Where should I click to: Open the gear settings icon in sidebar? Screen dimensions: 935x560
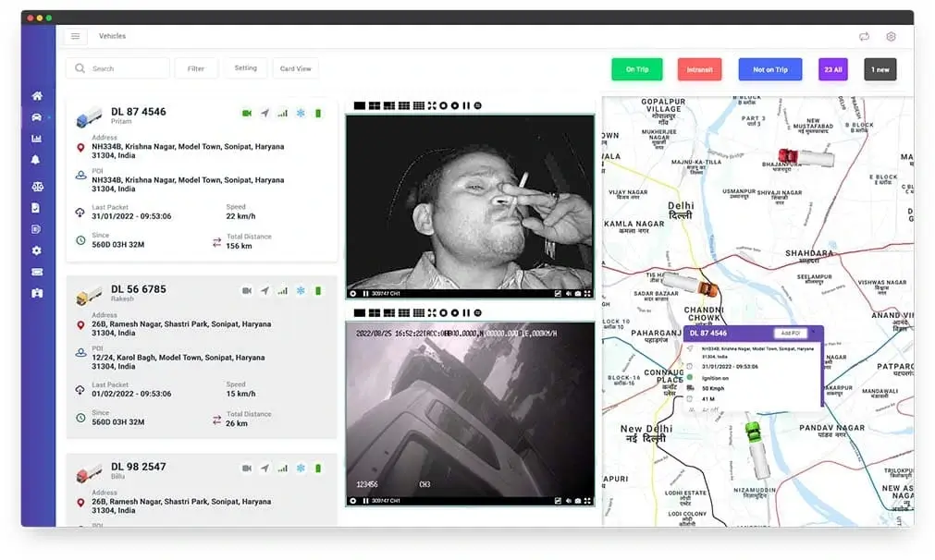37,250
